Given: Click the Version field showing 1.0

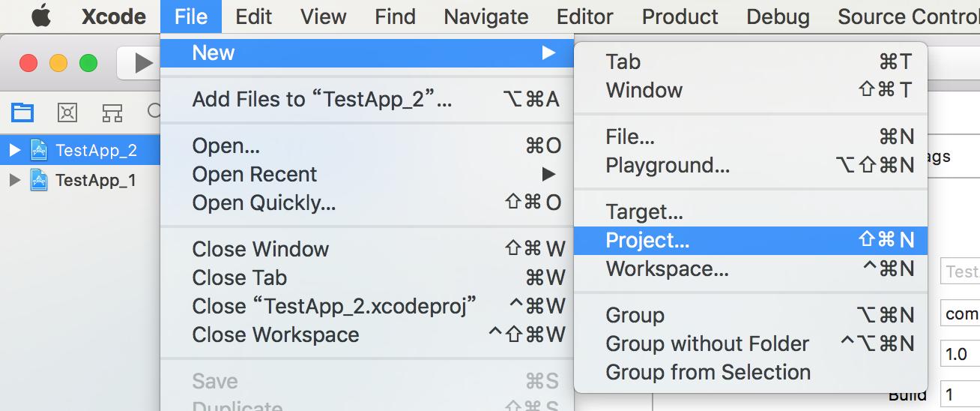Looking at the screenshot, I should click(960, 354).
